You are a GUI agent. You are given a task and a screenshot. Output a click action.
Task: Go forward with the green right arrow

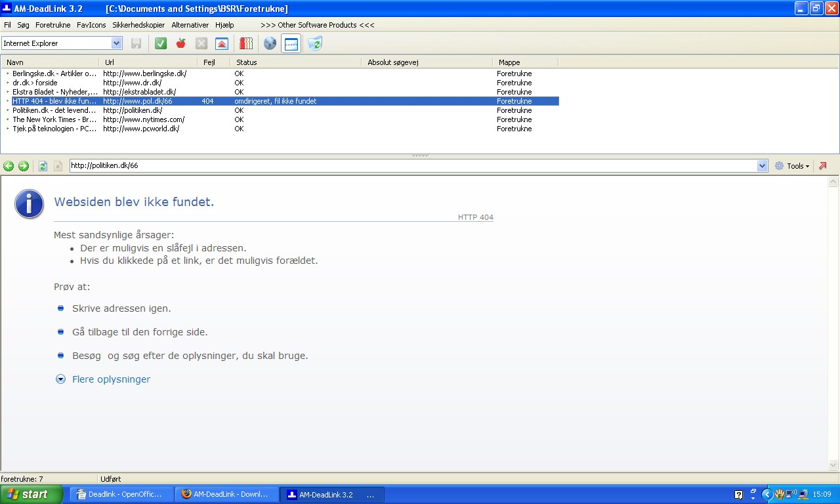(24, 166)
